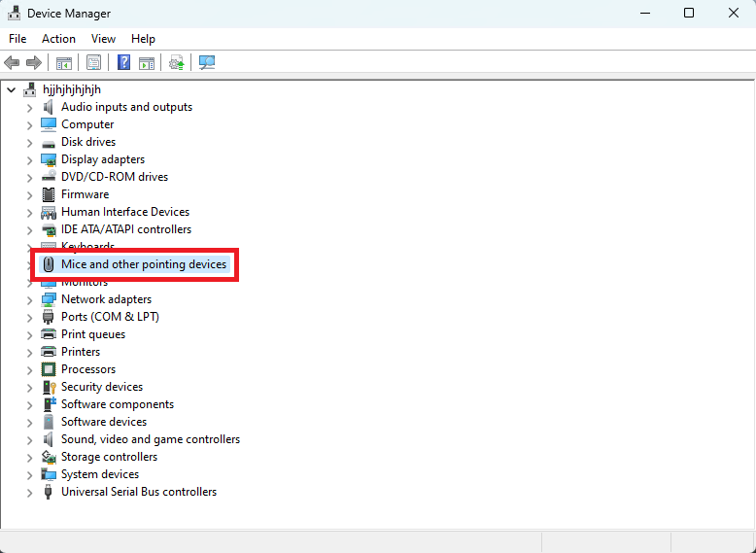Image resolution: width=756 pixels, height=553 pixels.
Task: Open the View menu
Action: pos(103,39)
